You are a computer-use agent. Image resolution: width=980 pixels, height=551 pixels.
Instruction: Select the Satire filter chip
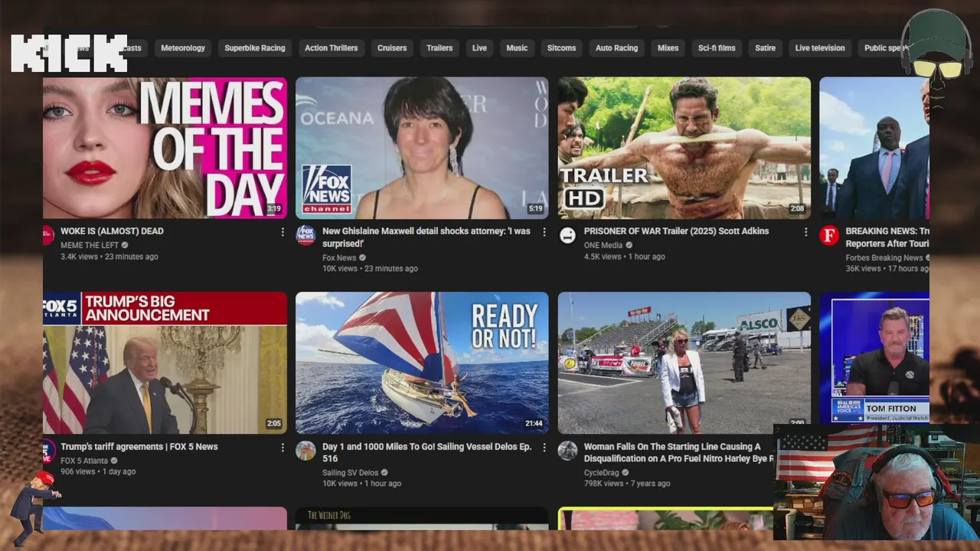coord(766,48)
